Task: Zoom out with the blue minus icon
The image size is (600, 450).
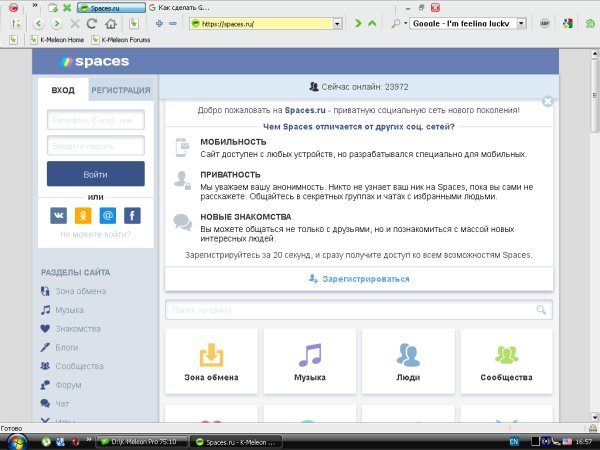Action: point(173,24)
